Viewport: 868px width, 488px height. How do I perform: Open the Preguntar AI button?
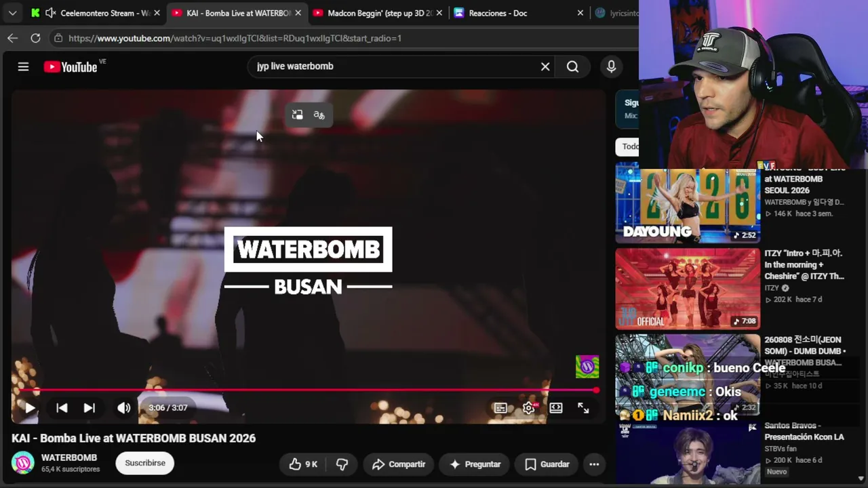[475, 464]
